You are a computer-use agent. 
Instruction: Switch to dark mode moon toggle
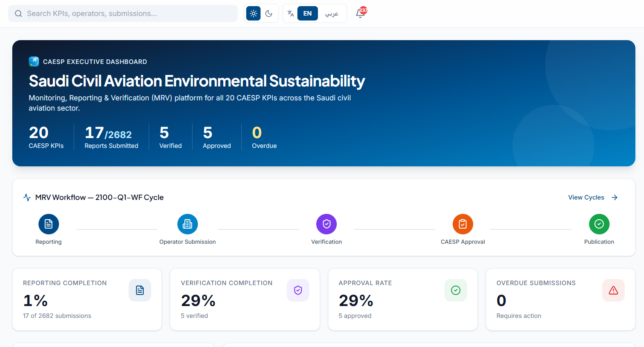click(x=269, y=14)
